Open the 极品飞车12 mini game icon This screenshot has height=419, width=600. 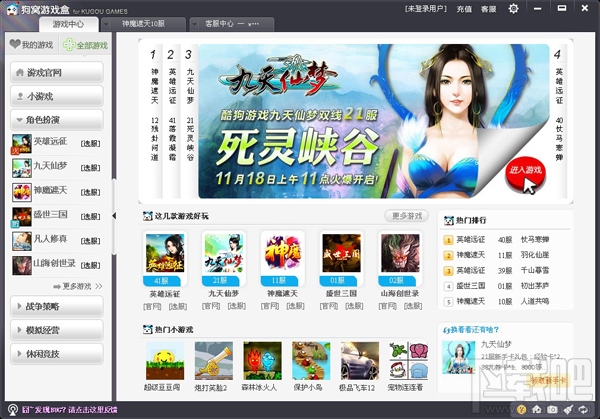pyautogui.click(x=360, y=361)
